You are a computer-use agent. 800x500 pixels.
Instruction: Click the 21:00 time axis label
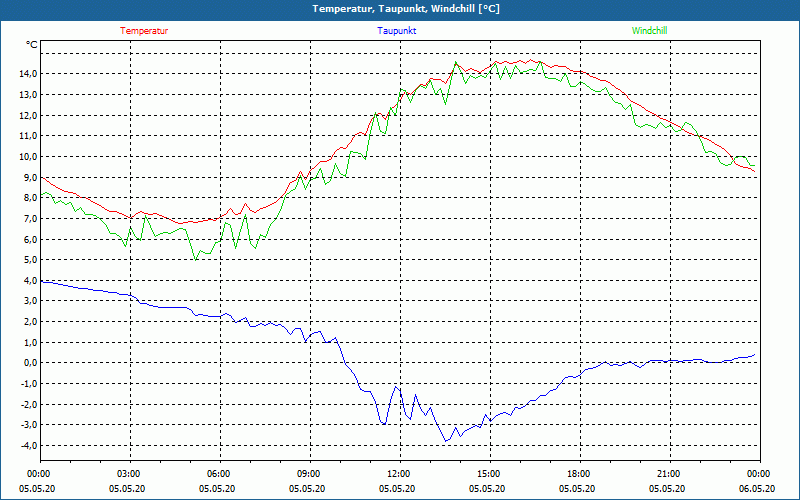click(x=670, y=474)
